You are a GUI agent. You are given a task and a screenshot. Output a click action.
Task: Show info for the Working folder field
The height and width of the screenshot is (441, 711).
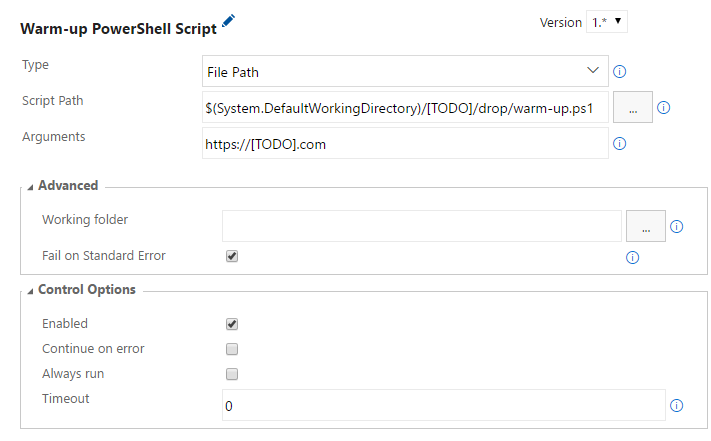[x=676, y=227]
